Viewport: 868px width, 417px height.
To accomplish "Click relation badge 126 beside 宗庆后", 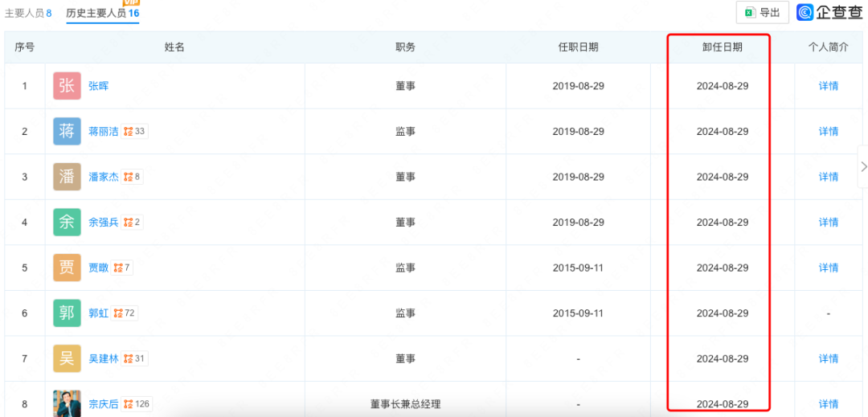I will click(137, 404).
